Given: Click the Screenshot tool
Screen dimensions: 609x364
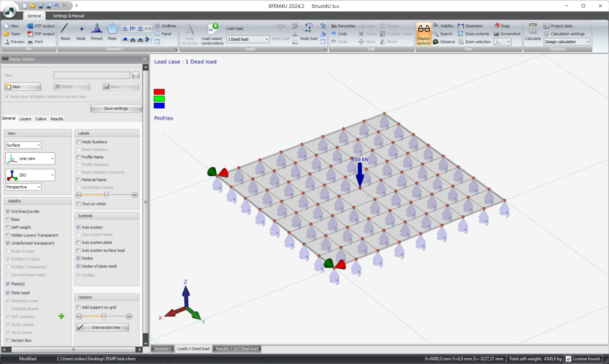Looking at the screenshot, I should pos(507,34).
